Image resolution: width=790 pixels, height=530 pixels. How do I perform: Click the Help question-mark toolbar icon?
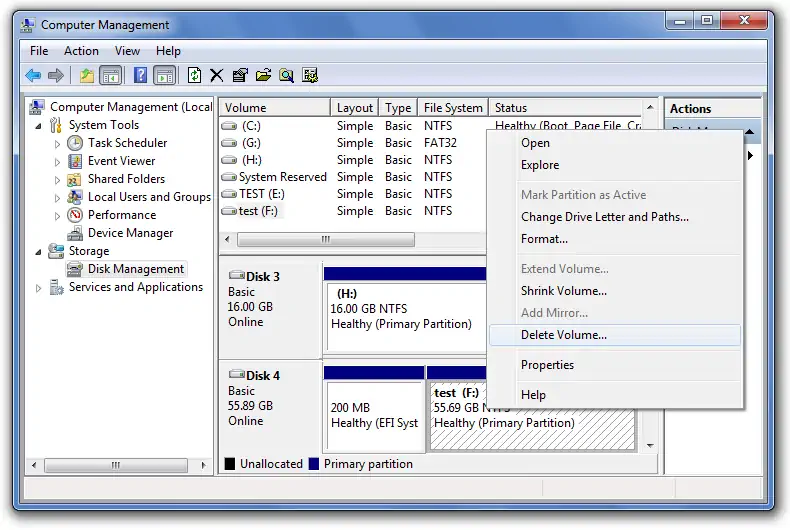click(x=140, y=76)
